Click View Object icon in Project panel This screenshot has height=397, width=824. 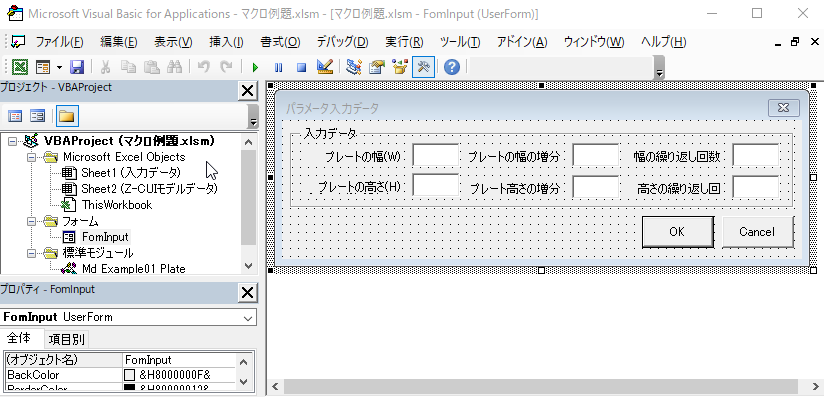tap(37, 116)
